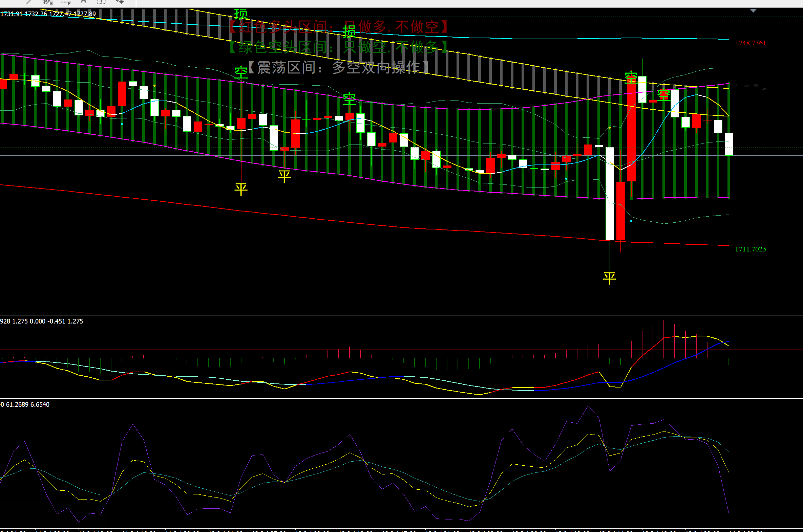
Task: Click the tall white candlestick body
Action: pyautogui.click(x=610, y=193)
